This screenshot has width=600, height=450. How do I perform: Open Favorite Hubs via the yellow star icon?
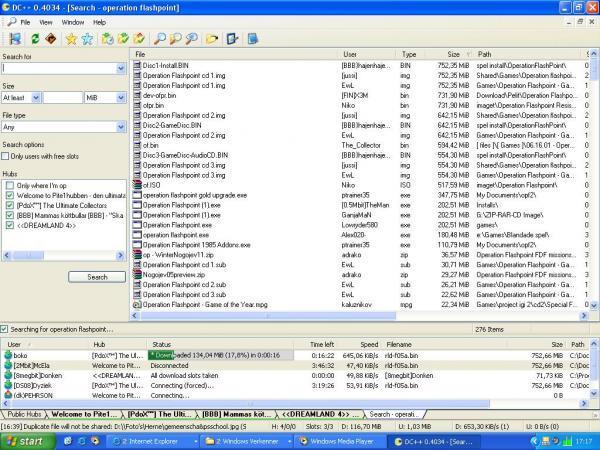tap(71, 39)
